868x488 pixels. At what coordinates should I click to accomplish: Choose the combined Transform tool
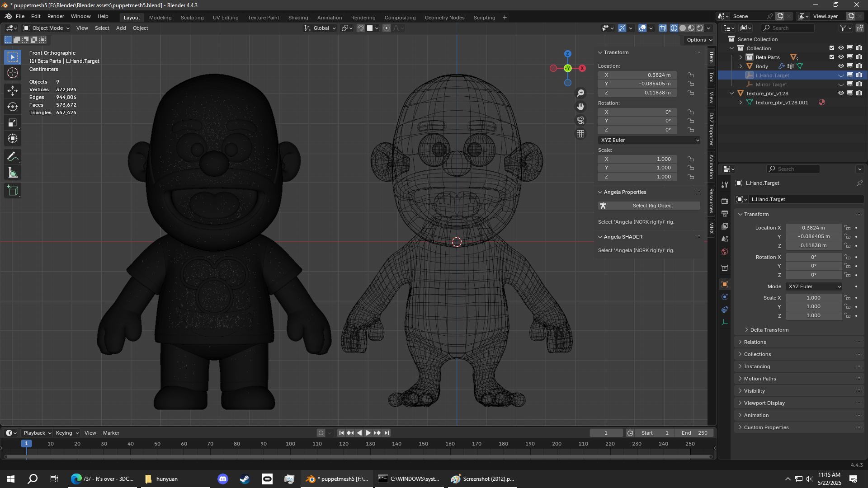pyautogui.click(x=13, y=138)
